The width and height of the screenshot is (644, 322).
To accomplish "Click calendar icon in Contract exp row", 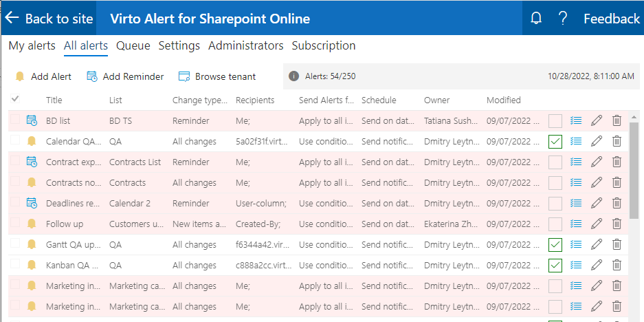I will [x=32, y=162].
